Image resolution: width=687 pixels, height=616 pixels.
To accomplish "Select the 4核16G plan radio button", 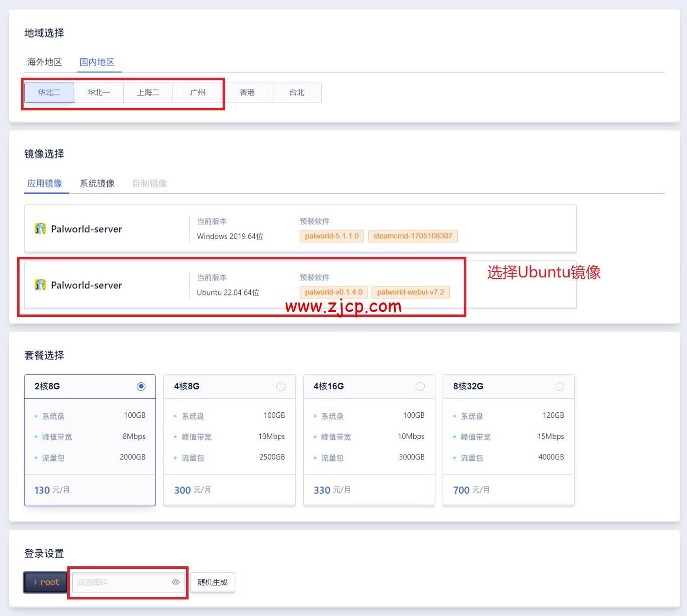I will 420,386.
